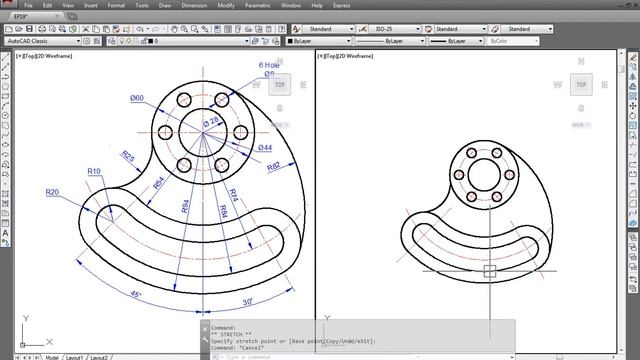Click the Make Object's Layer Current icon
Viewport: 640px width, 360px height.
[x=256, y=41]
